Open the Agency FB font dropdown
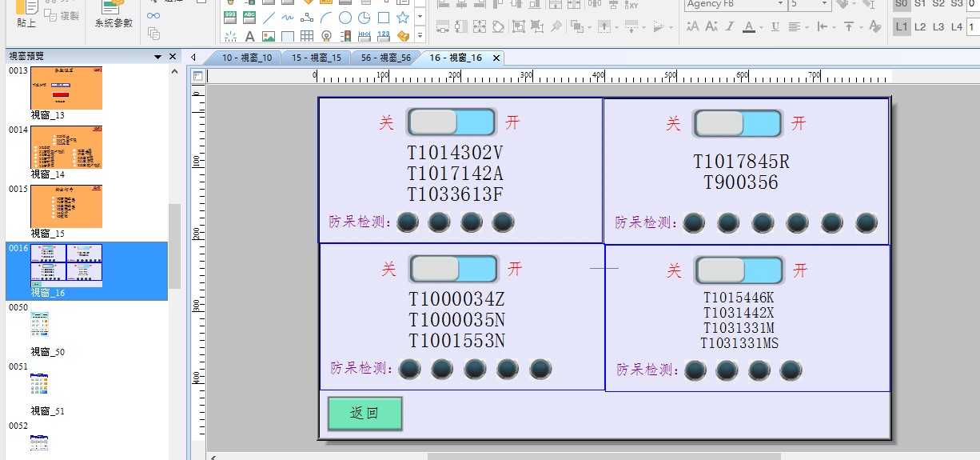 click(x=780, y=5)
